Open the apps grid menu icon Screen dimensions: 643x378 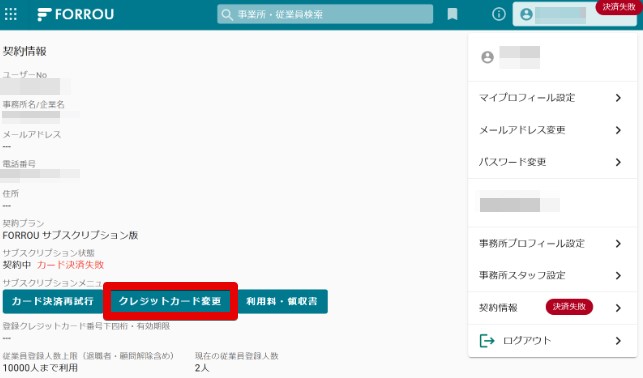point(11,14)
